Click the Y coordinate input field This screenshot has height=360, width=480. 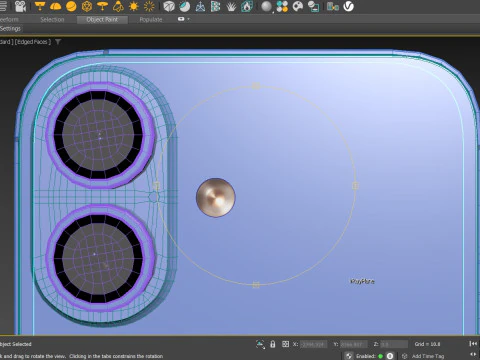tap(354, 344)
